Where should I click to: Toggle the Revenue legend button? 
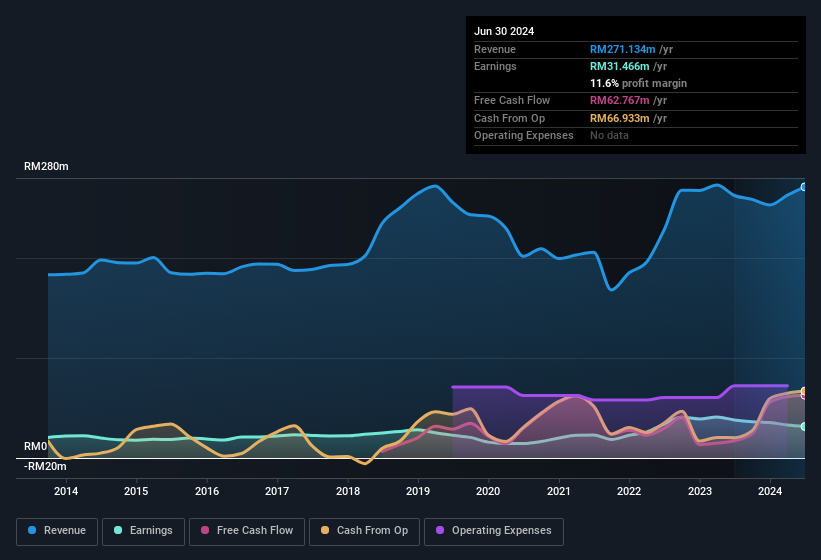(57, 531)
